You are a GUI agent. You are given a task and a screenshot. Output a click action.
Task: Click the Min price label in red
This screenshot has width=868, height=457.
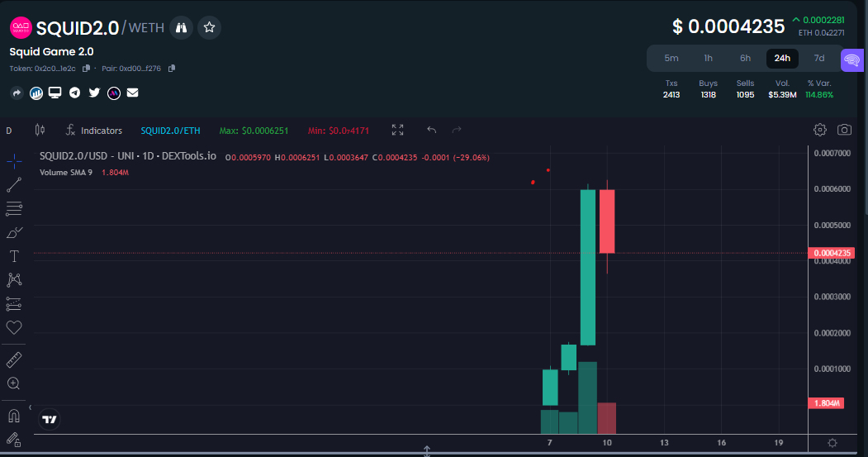339,131
